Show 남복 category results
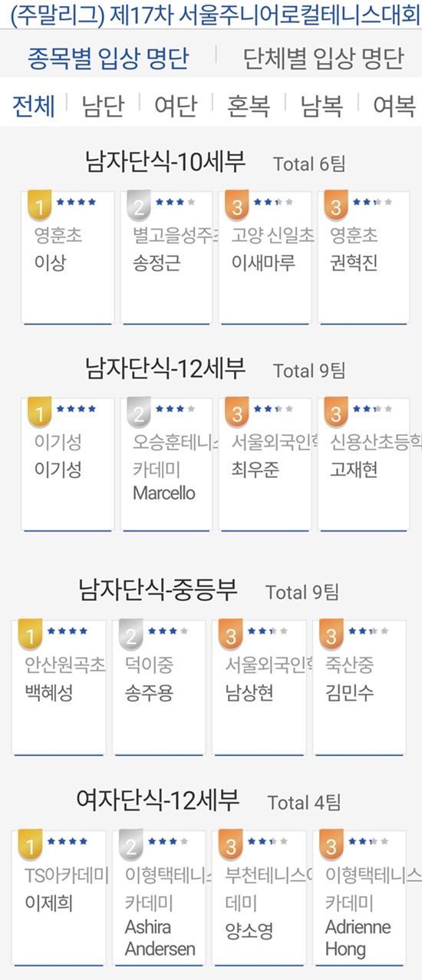 (x=321, y=105)
